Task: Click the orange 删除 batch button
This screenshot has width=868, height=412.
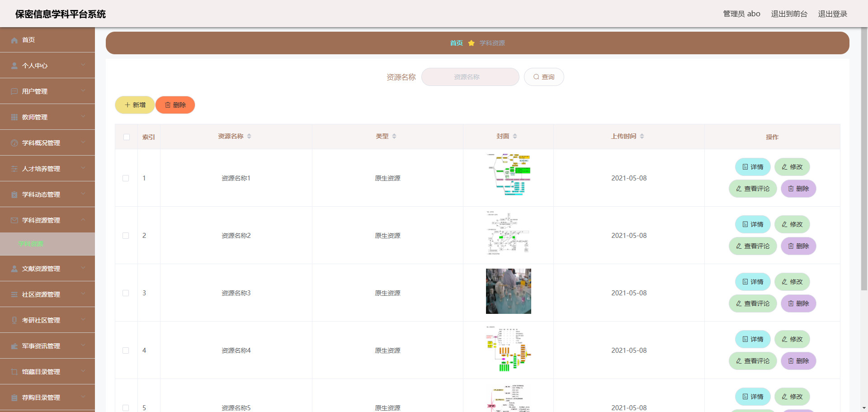Action: (x=175, y=105)
